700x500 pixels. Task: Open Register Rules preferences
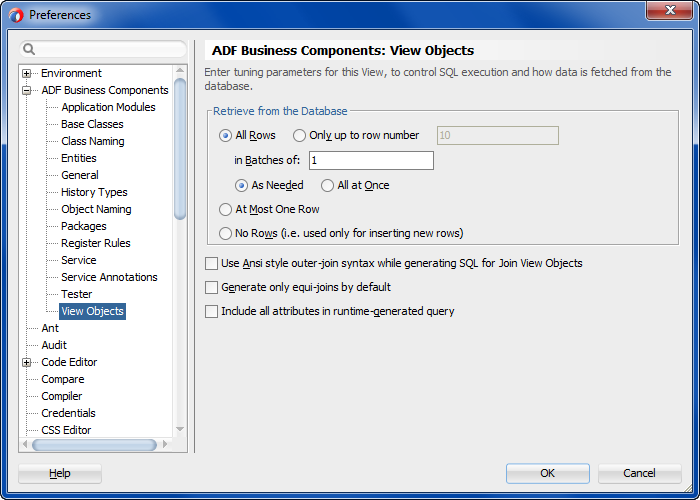click(96, 243)
